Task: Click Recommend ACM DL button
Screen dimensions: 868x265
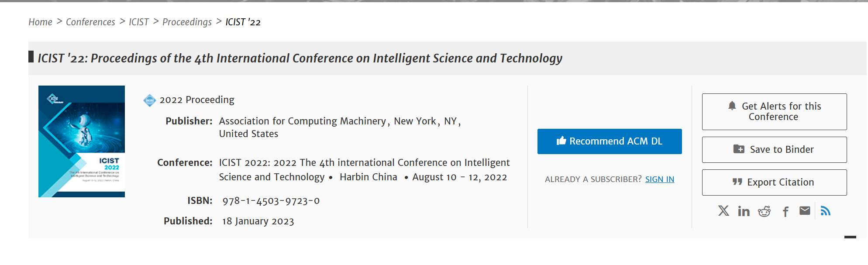Action: 610,141
